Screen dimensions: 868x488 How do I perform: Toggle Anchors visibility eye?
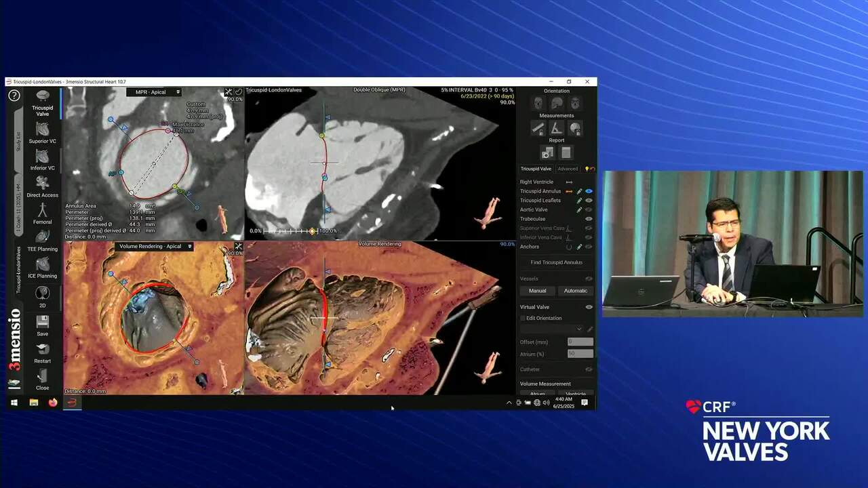coord(589,247)
